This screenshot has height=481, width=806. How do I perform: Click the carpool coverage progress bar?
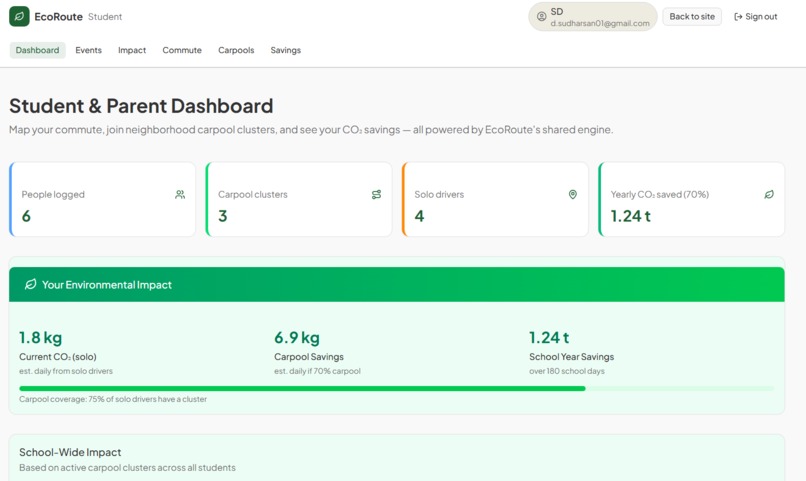pos(396,388)
